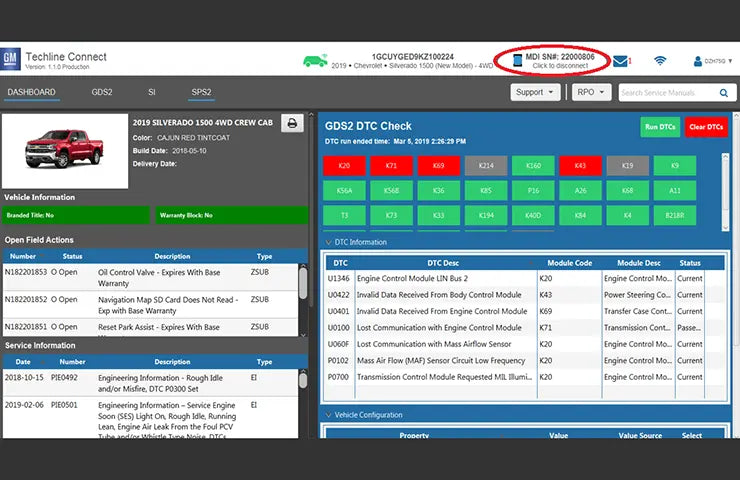Switch to the GDS2 tab
This screenshot has width=740, height=480.
pos(102,92)
